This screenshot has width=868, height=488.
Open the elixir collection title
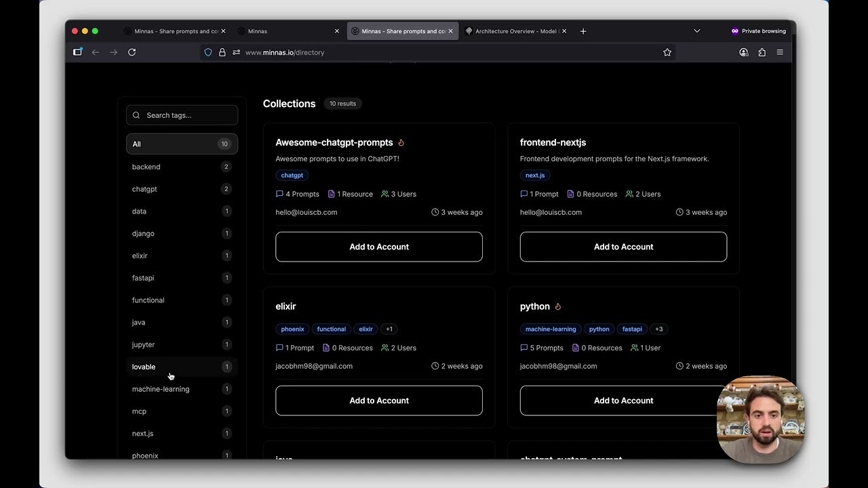[285, 306]
